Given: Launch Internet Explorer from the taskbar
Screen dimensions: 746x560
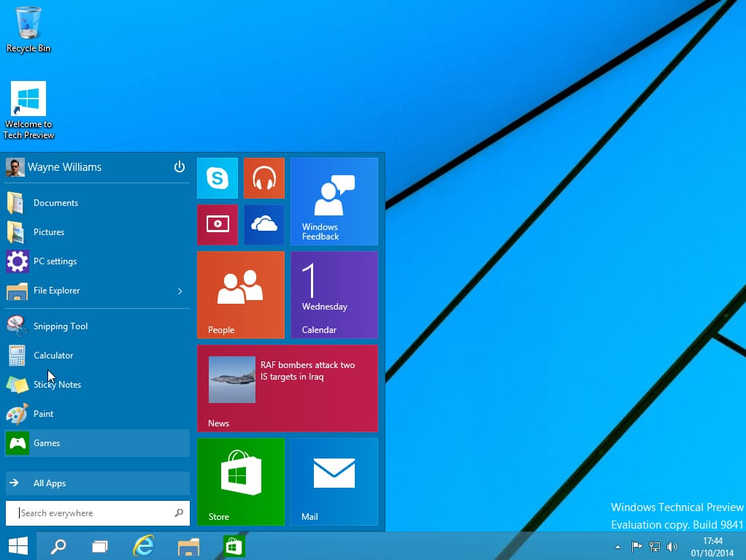Looking at the screenshot, I should [144, 545].
